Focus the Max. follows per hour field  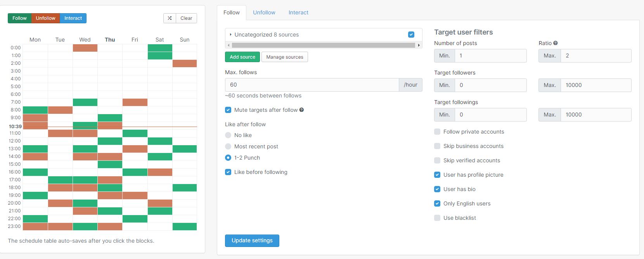312,85
